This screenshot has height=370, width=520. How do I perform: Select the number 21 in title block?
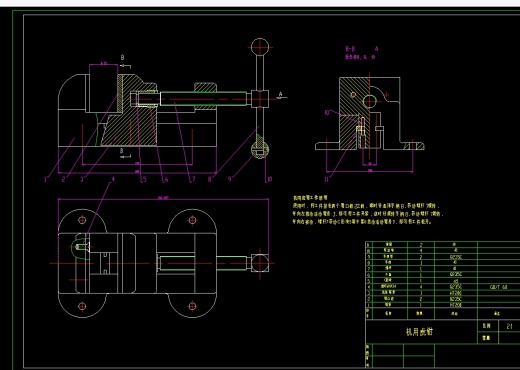[510, 326]
